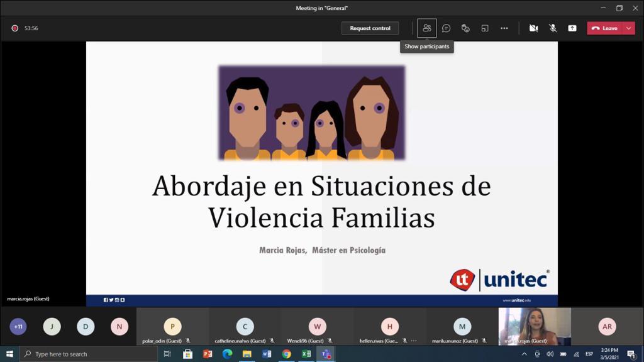Launch Google Chrome from the taskbar

coord(287,354)
